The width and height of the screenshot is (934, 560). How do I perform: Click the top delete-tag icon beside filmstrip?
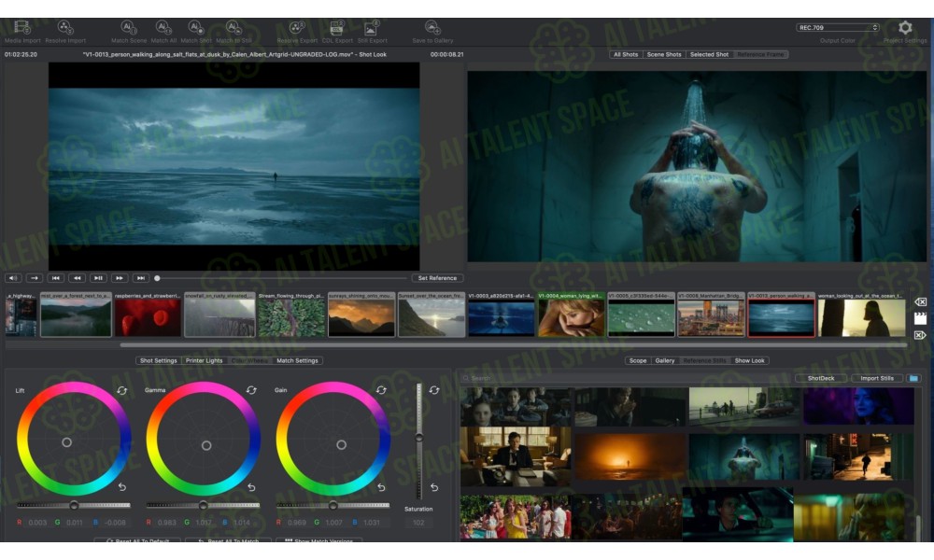coord(920,301)
